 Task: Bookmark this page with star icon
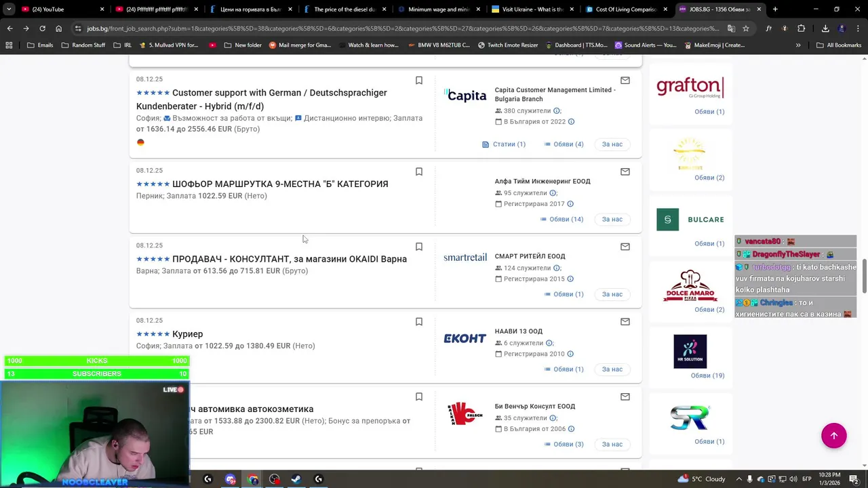(x=746, y=28)
